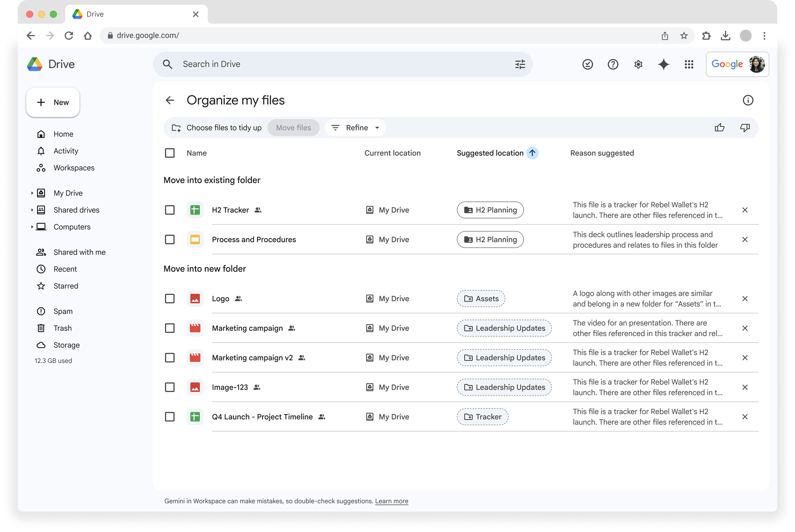795x532 pixels.
Task: Open Drive settings gear
Action: pyautogui.click(x=638, y=64)
